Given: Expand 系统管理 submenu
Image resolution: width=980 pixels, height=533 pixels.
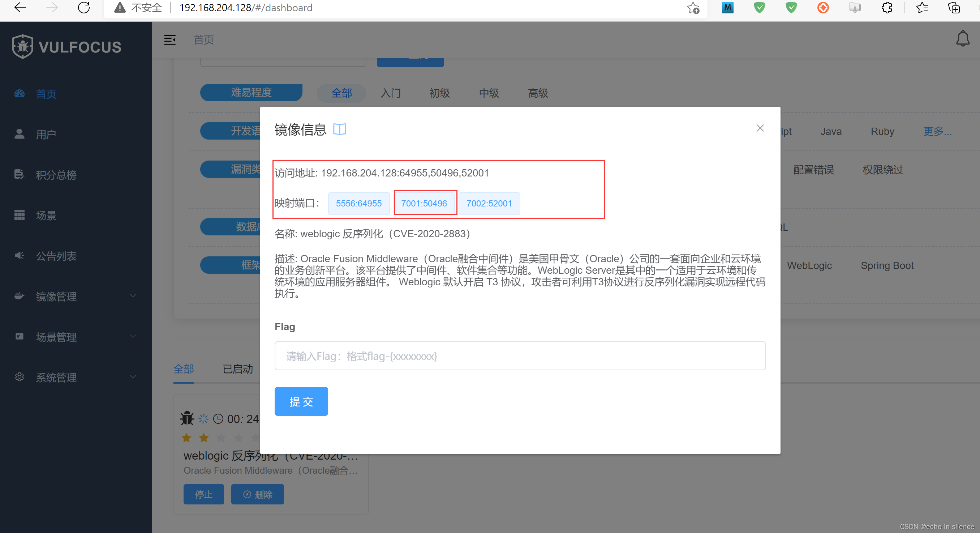Looking at the screenshot, I should (x=76, y=377).
